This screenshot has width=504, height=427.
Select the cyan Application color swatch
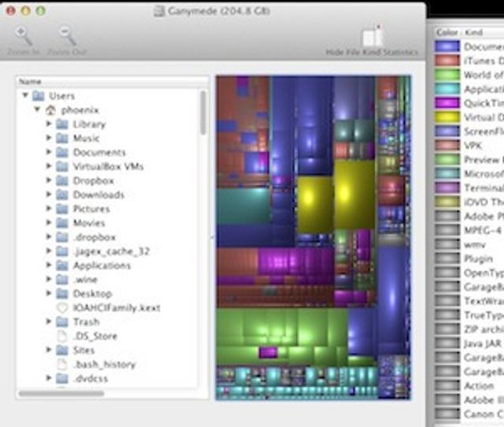coord(447,89)
